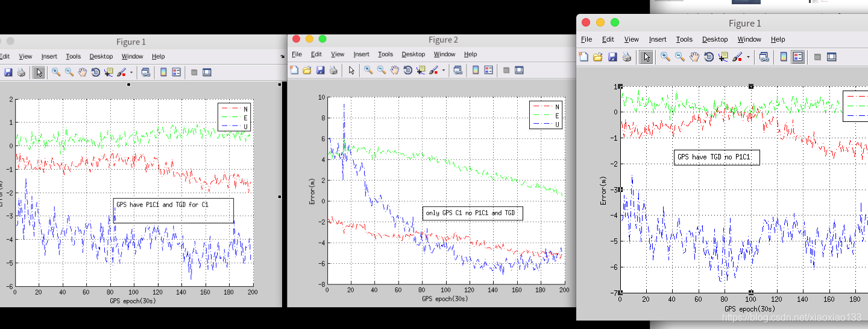Open View menu in TGD no P1C1 Figure 1
868x329 pixels.
coord(631,39)
